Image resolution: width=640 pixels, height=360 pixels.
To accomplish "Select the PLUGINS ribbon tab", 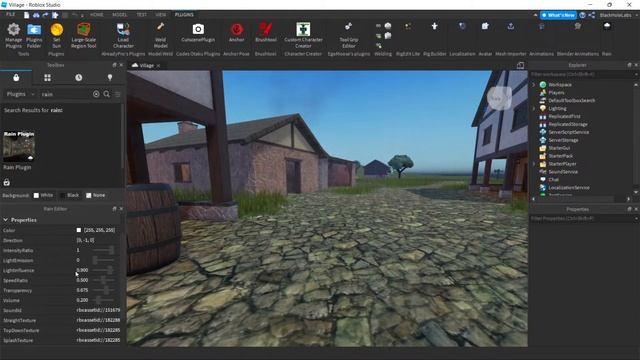I will point(184,15).
